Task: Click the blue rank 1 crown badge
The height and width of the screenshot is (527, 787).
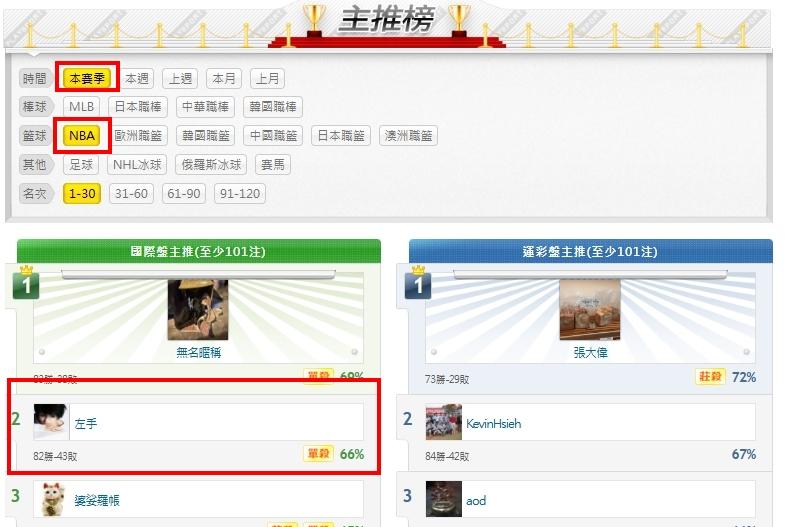Action: 418,283
